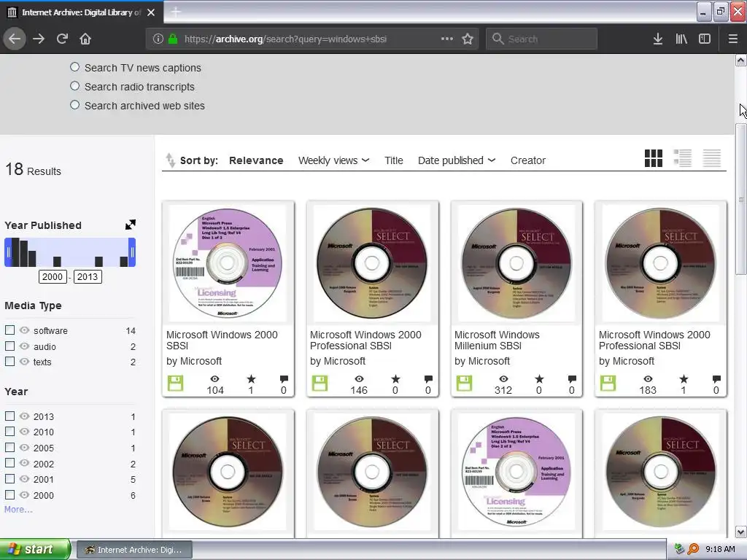Check the 2005 year filter
Viewport: 747px width, 560px height.
[9, 447]
